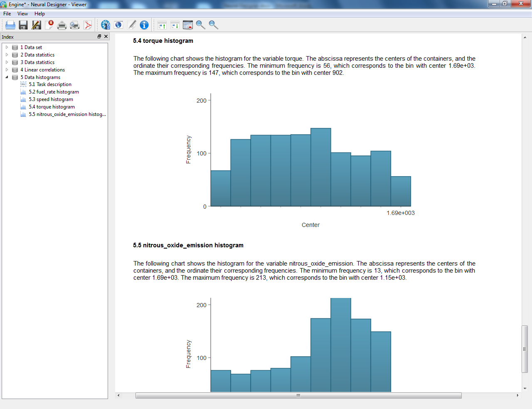
Task: Click the vertical scrollbar down arrow
Action: click(525, 389)
